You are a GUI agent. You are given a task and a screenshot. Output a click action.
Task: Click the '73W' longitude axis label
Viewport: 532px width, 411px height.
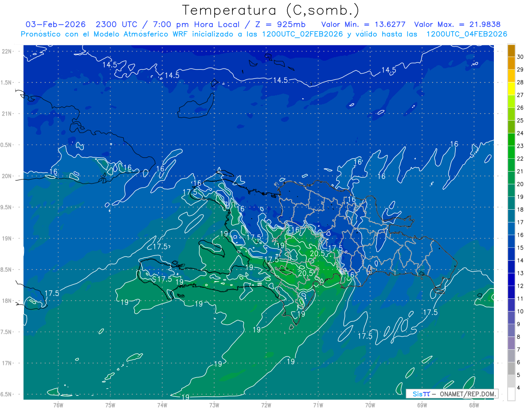(214, 405)
